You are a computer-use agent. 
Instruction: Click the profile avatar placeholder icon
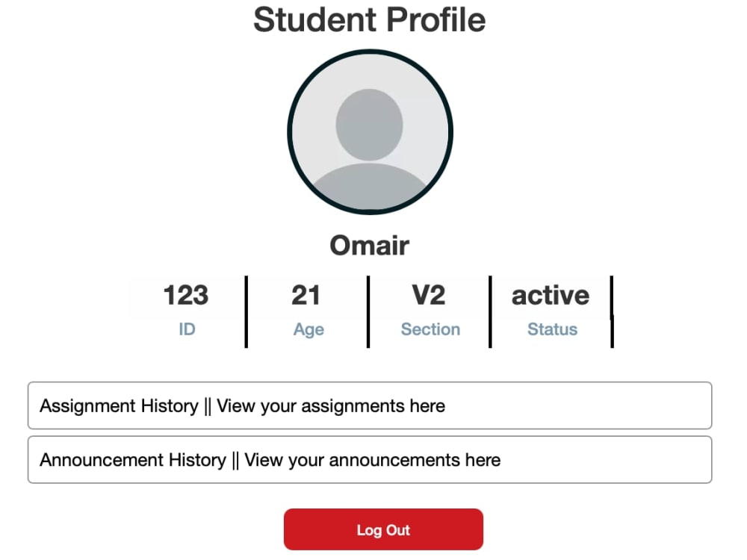pyautogui.click(x=371, y=132)
